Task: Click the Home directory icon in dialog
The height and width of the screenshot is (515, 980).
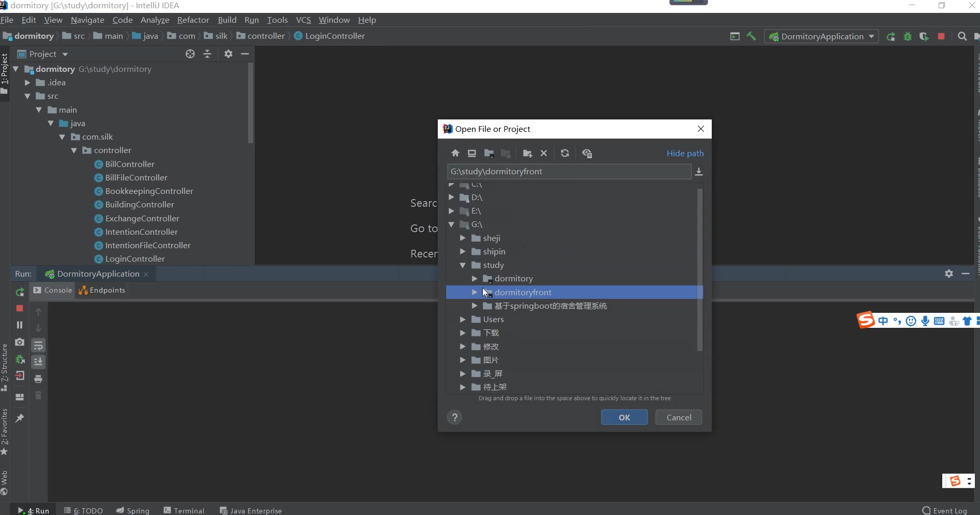Action: click(x=455, y=153)
